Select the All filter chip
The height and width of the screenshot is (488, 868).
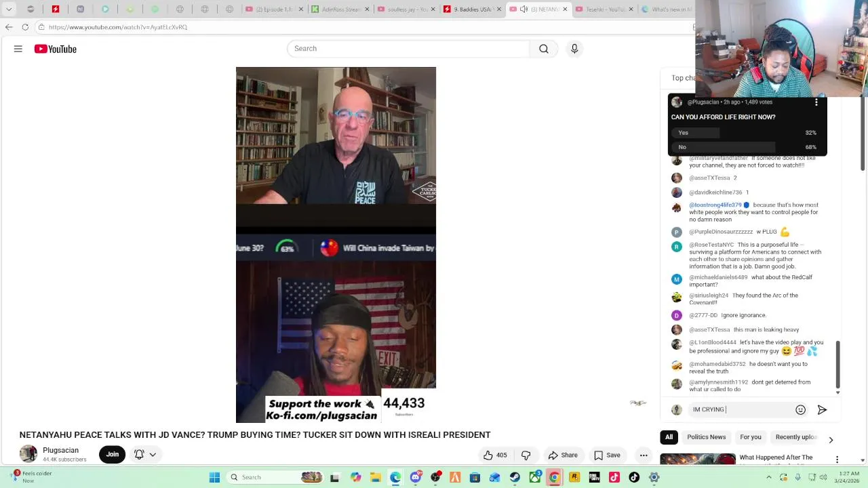pos(669,437)
